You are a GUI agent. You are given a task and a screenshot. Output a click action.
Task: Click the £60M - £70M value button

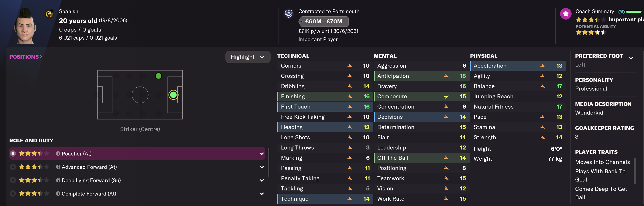click(x=324, y=22)
